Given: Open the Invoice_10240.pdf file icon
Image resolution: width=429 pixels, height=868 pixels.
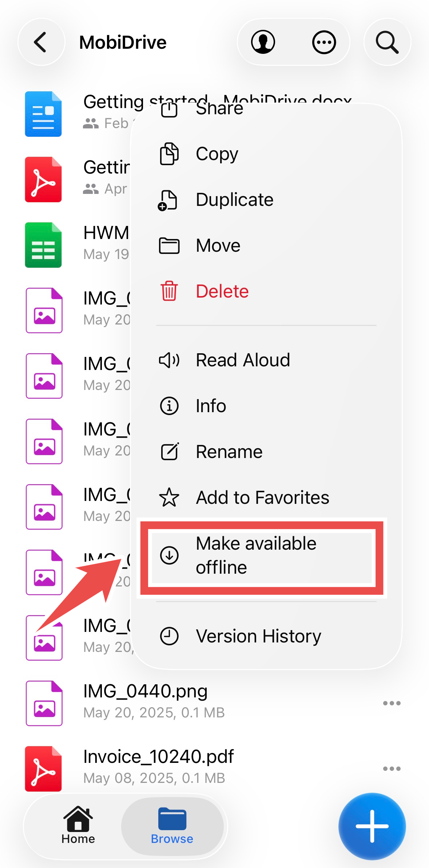Looking at the screenshot, I should coord(43,768).
